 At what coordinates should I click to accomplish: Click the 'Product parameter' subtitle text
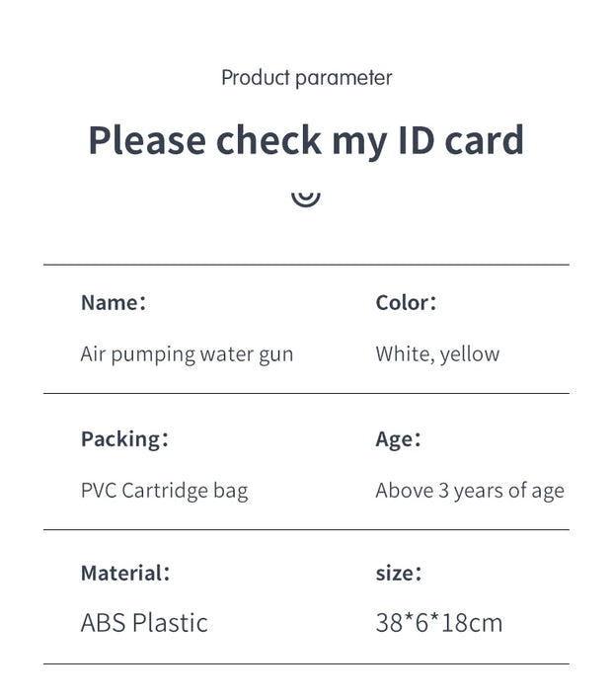[307, 78]
